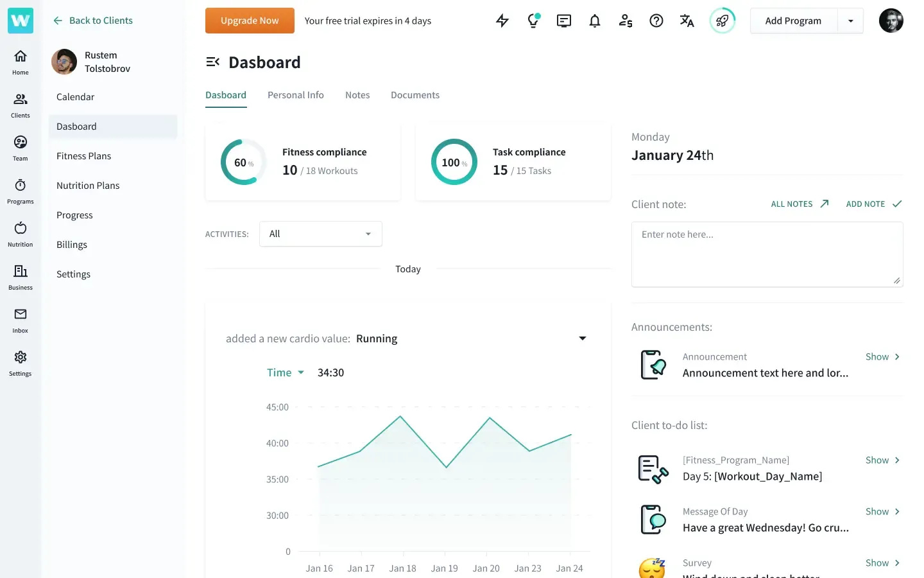Screen dimensions: 924x578
Task: Open notifications bell icon
Action: click(595, 21)
